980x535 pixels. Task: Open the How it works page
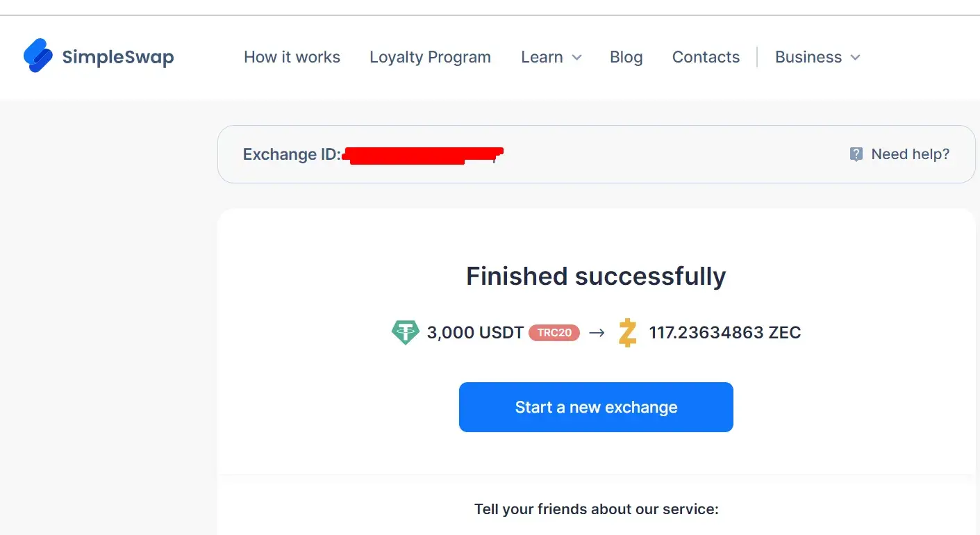tap(292, 57)
